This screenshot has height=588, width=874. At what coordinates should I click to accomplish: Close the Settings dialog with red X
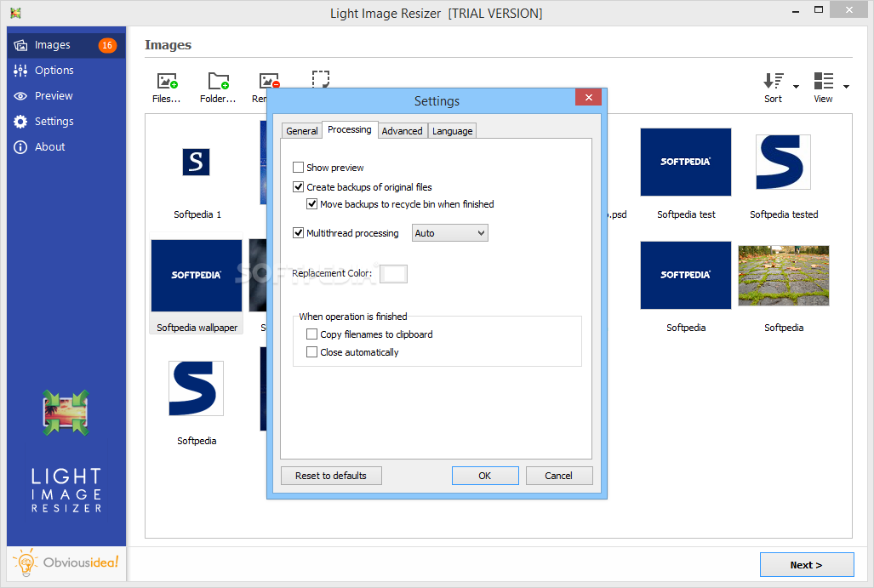[588, 98]
